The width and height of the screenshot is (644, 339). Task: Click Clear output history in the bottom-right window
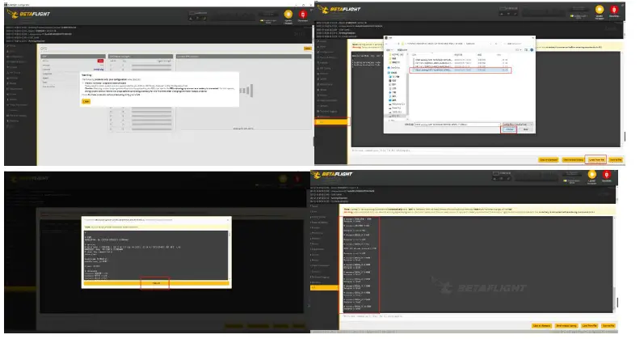pyautogui.click(x=566, y=326)
